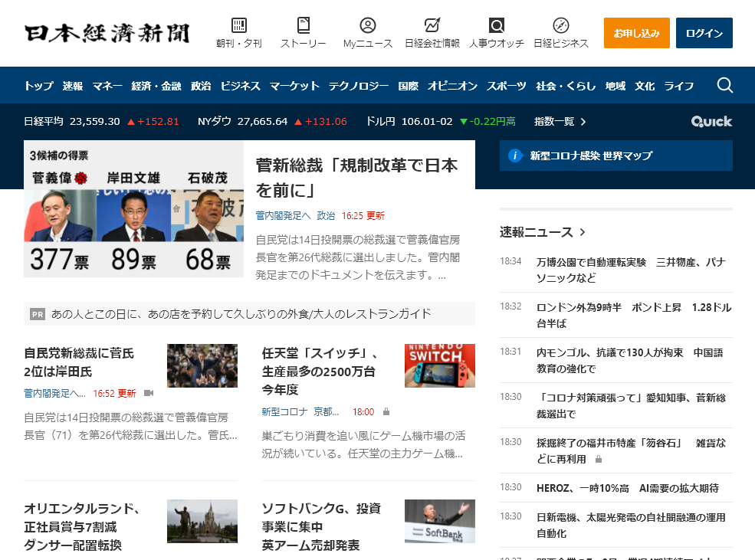This screenshot has height=560, width=755.
Task: Click the PR badge in the ad banner
Action: 38,314
